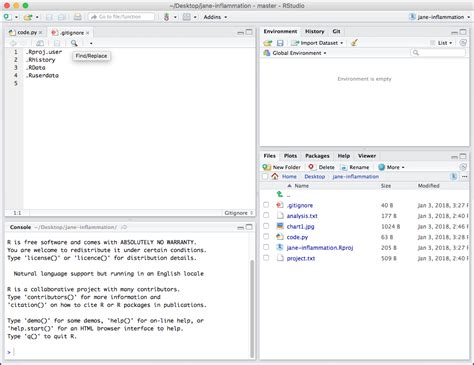Image resolution: width=474 pixels, height=365 pixels.
Task: Click the Find/Replace magnifier icon in editor
Action: coord(74,43)
